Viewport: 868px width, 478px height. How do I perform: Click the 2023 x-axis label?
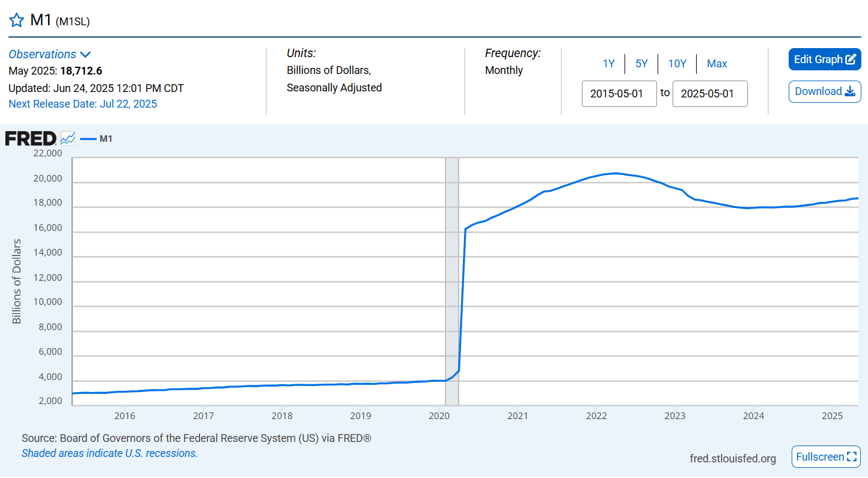tap(675, 415)
